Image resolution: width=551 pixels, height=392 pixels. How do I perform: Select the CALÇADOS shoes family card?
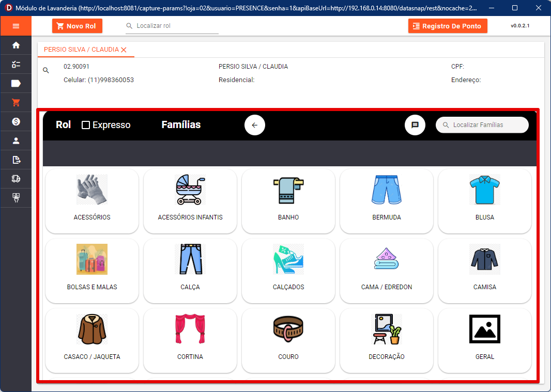(288, 271)
